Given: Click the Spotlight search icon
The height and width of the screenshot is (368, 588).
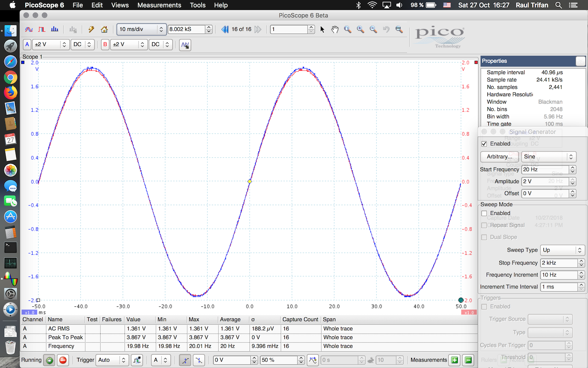Looking at the screenshot, I should 559,5.
